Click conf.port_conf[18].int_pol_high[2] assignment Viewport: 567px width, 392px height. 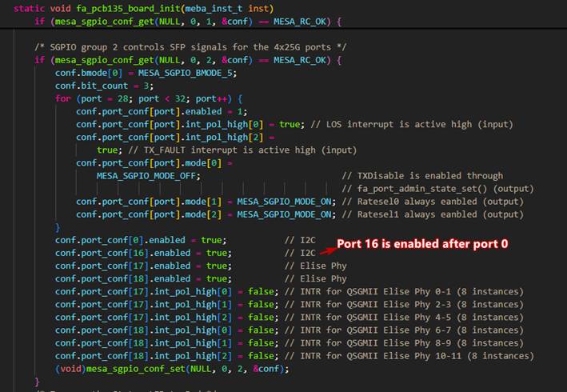click(166, 356)
